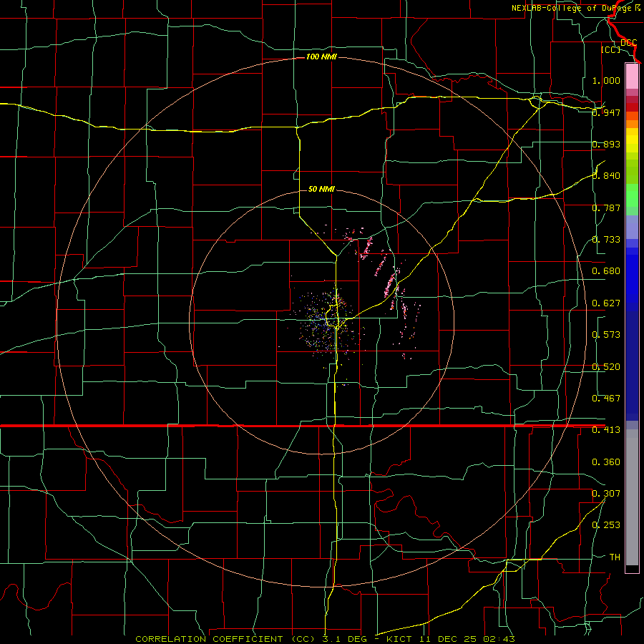Viewport: 644px width, 644px height.
Task: Click the DCC label above the color scale
Action: pos(628,42)
